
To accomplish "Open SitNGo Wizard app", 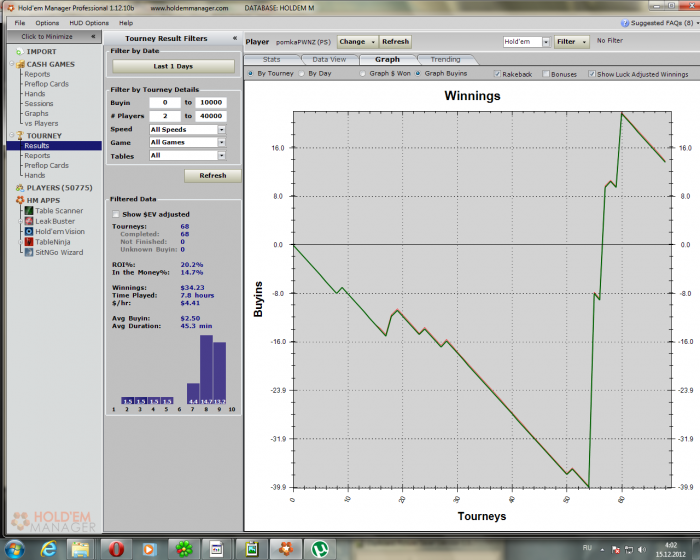I will [x=59, y=252].
